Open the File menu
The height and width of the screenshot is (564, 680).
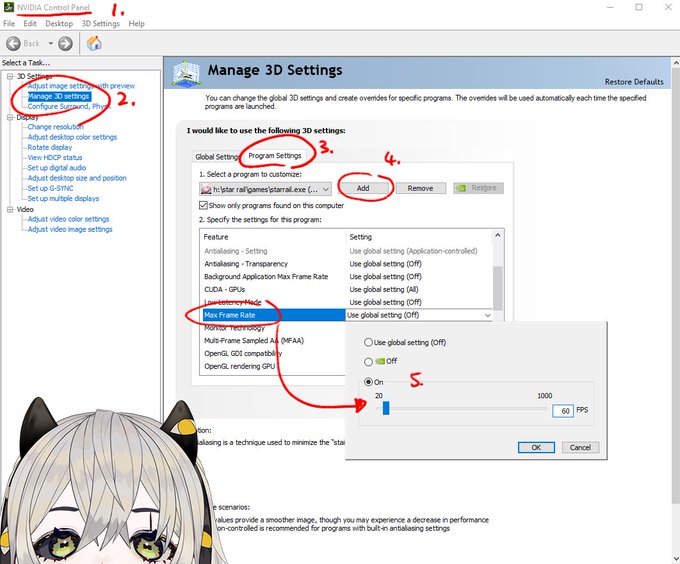tap(9, 23)
